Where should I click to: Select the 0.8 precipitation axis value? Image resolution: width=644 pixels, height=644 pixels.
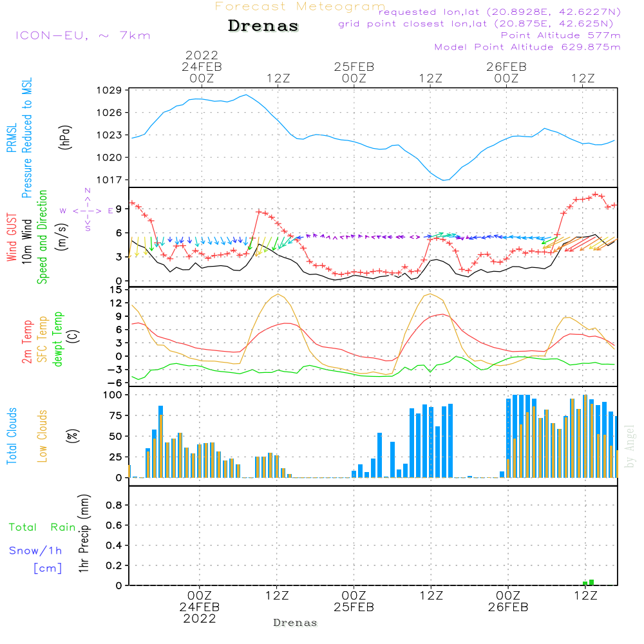coord(114,505)
